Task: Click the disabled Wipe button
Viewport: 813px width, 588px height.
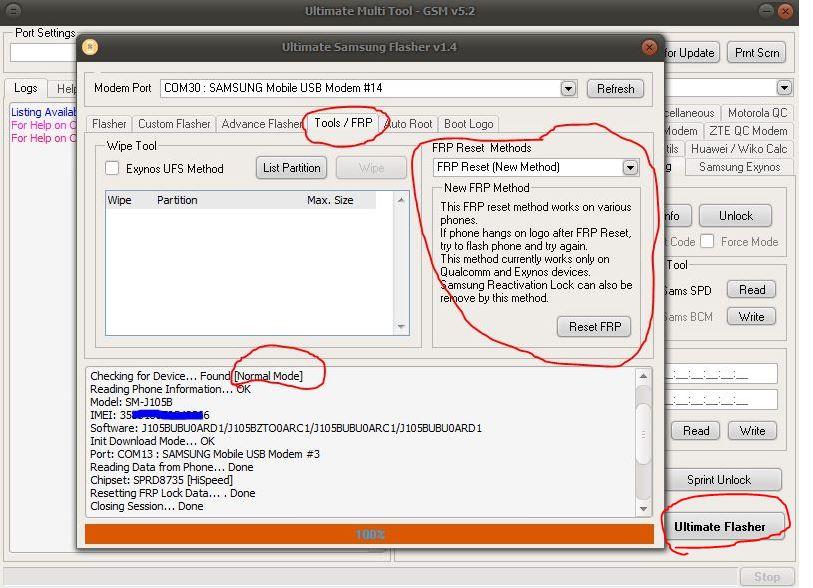Action: (x=371, y=168)
